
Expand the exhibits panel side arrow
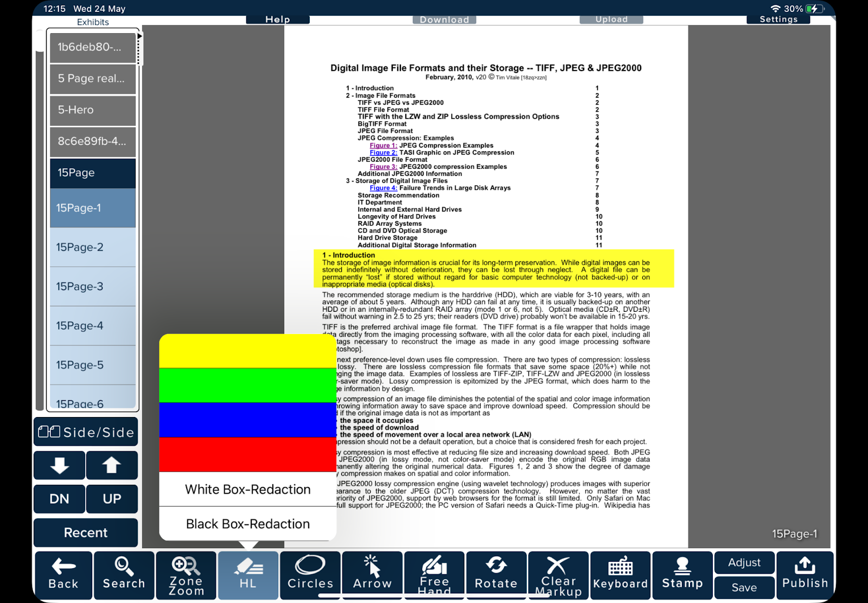[x=140, y=36]
